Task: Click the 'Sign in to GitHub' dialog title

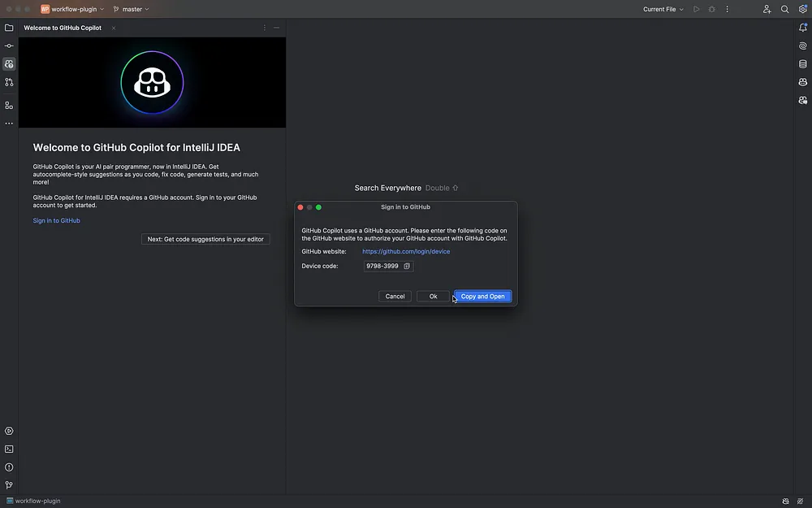Action: [x=405, y=206]
